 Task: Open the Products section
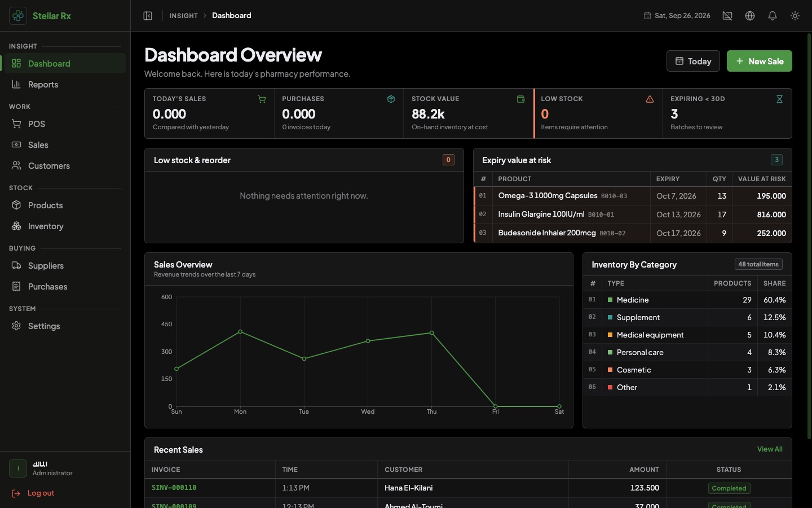click(x=65, y=205)
